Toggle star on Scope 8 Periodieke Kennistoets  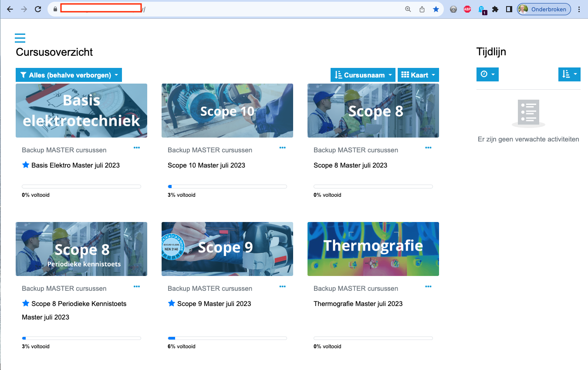point(26,303)
